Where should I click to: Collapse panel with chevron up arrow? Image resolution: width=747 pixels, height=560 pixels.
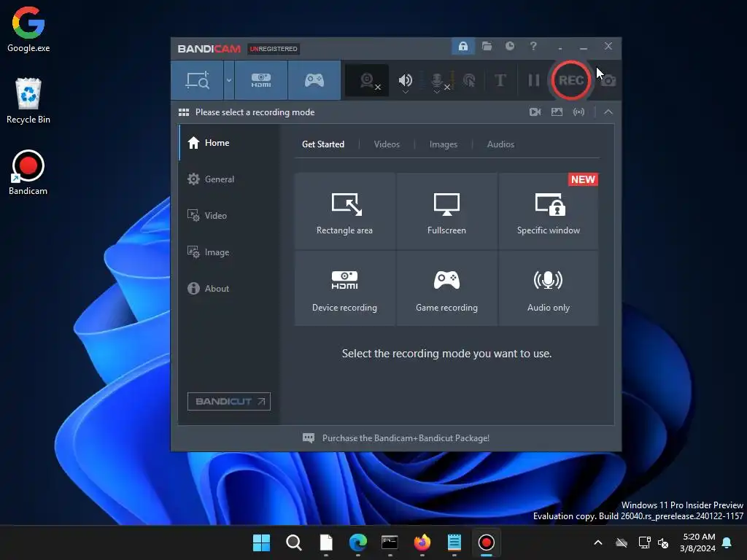click(608, 112)
